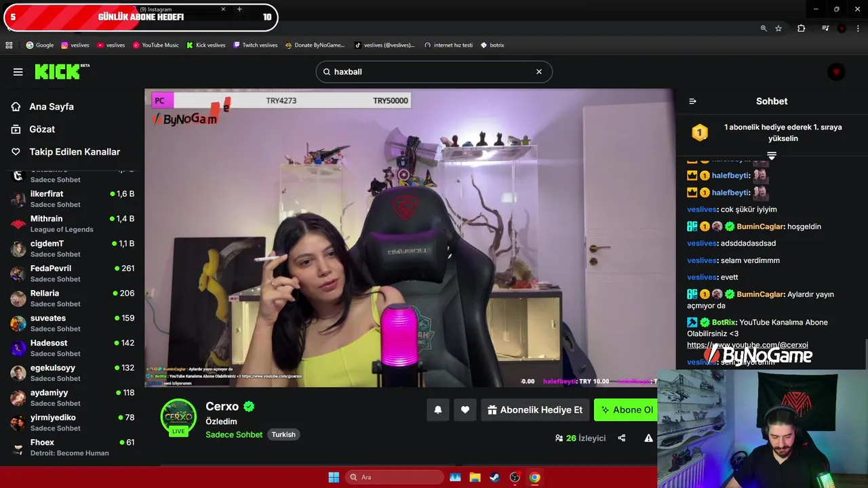
Task: Open the cerxoi YouTube link in chat
Action: [x=747, y=345]
